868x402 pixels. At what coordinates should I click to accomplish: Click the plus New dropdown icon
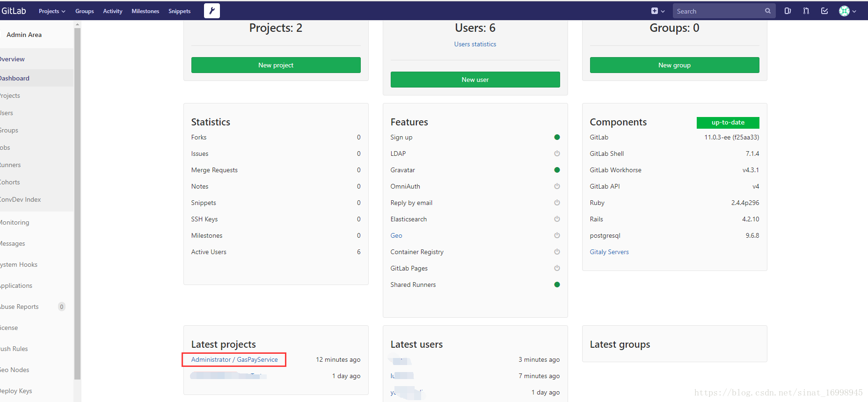[x=657, y=11]
